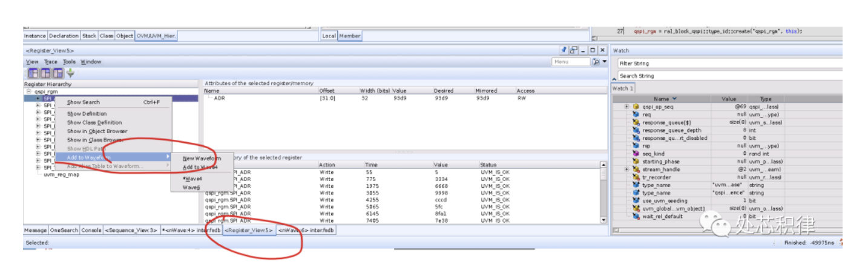Click the search icon beside the Menu field
This screenshot has height=270, width=868.
click(596, 62)
